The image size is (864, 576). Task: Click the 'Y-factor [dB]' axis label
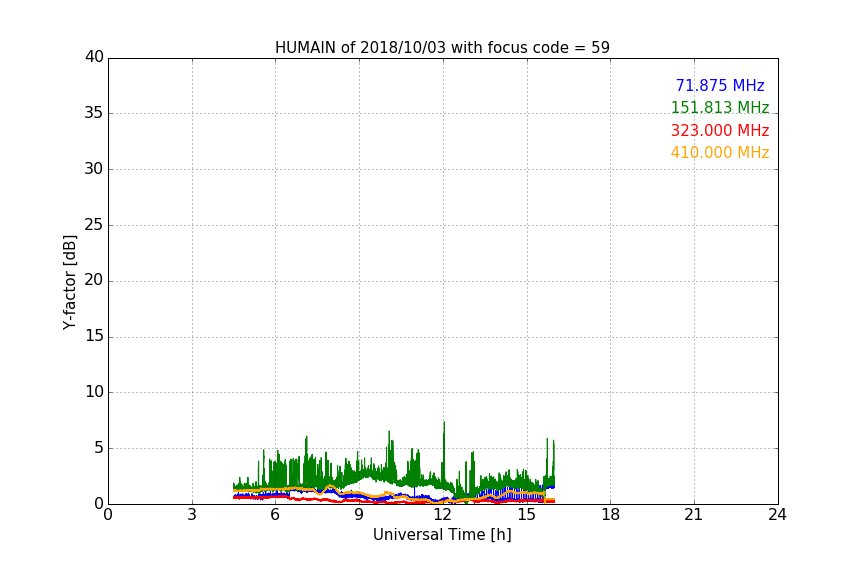[x=69, y=282]
